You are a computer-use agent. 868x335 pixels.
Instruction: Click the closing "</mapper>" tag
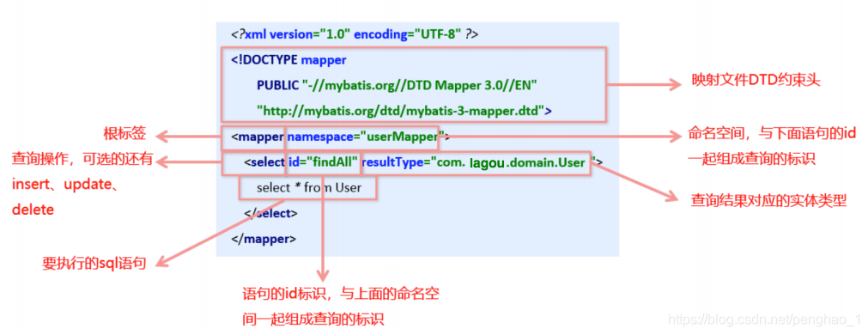point(264,239)
